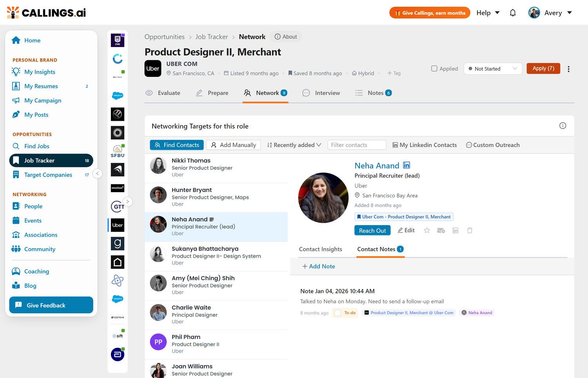Select the letter g company logo
Screen dimensions: 588x378
118,244
